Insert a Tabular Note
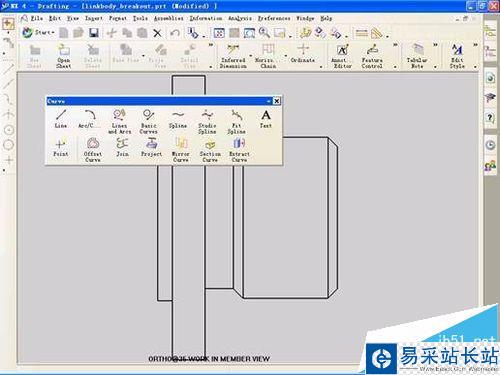 click(x=417, y=56)
